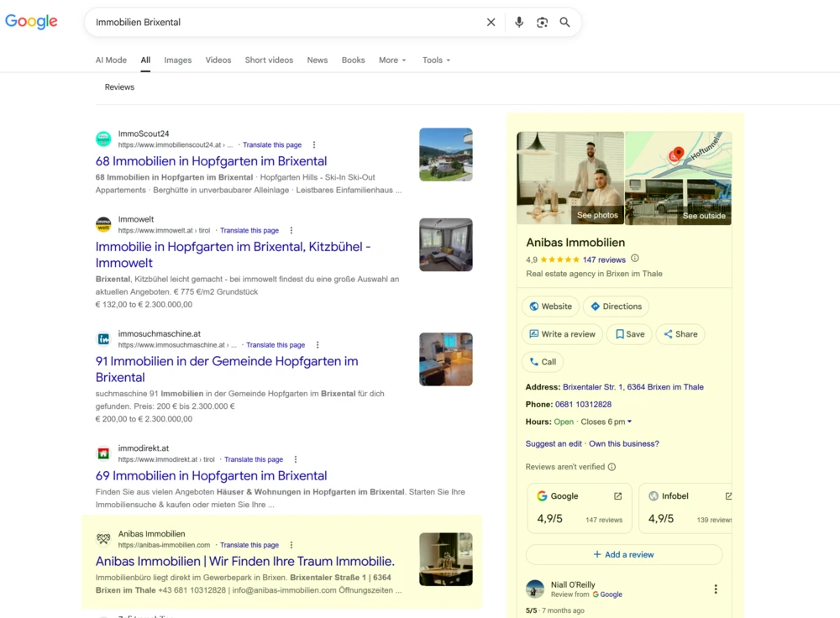Get Directions to Anibas Immobilien
Image resolution: width=840 pixels, height=618 pixels.
[616, 306]
